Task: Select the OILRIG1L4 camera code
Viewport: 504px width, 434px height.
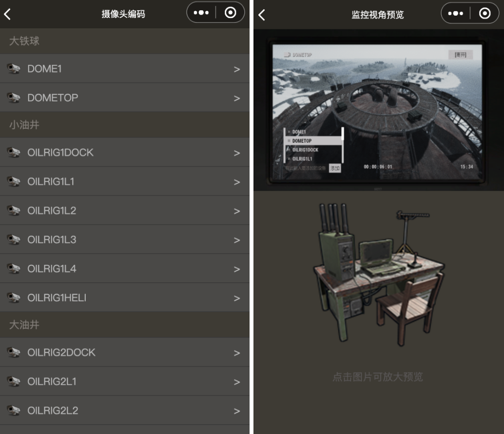Action: [x=125, y=268]
